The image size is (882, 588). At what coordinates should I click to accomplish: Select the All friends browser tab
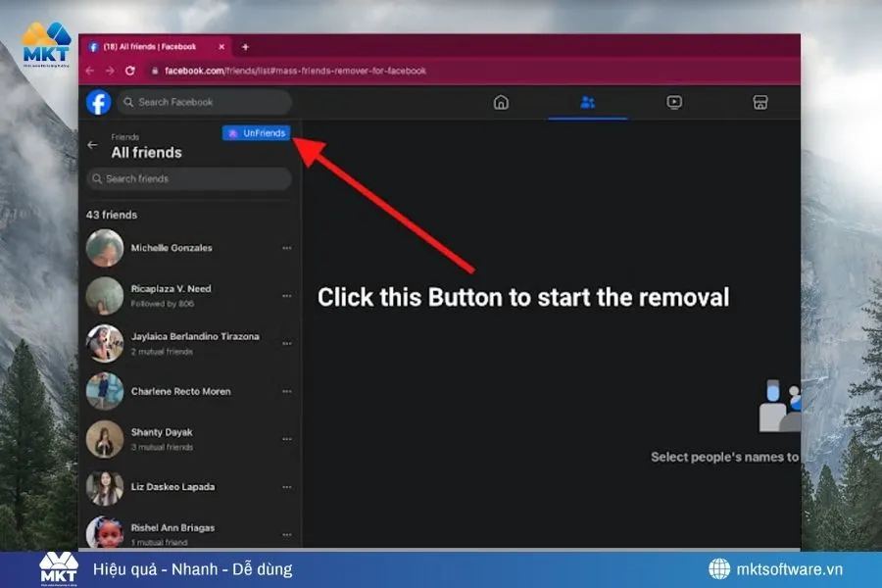click(x=152, y=47)
